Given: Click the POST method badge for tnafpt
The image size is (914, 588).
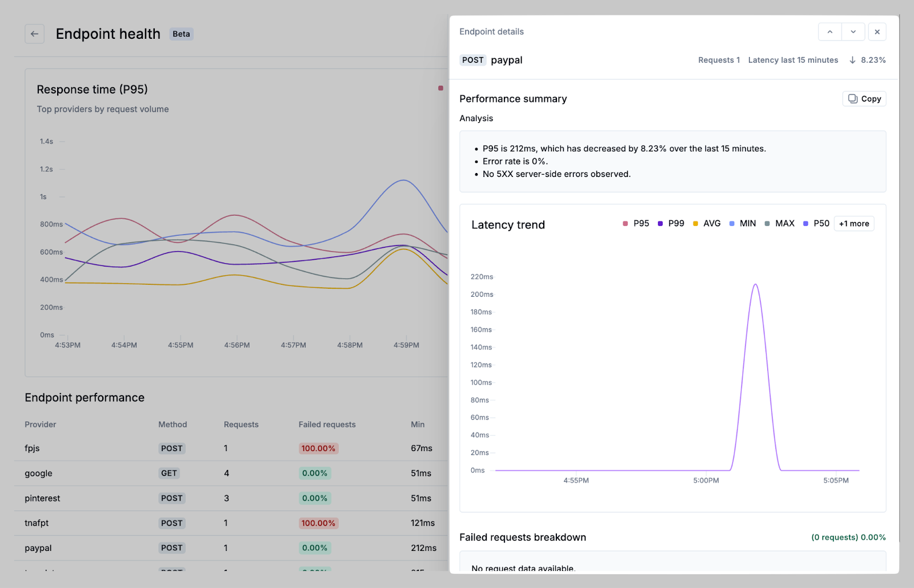Looking at the screenshot, I should point(171,523).
